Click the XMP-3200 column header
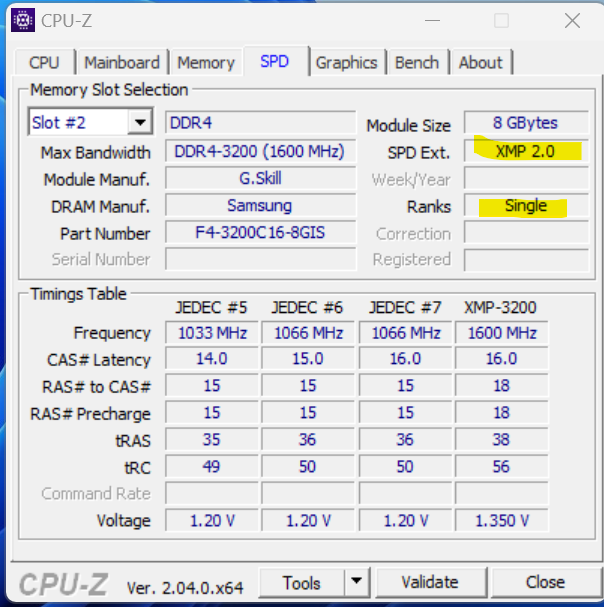 pyautogui.click(x=501, y=308)
